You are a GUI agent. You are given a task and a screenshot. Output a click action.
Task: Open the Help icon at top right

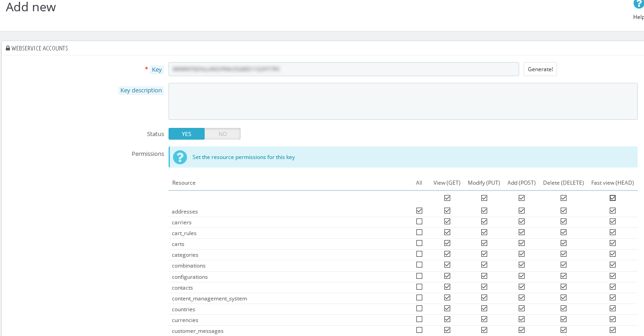click(638, 5)
